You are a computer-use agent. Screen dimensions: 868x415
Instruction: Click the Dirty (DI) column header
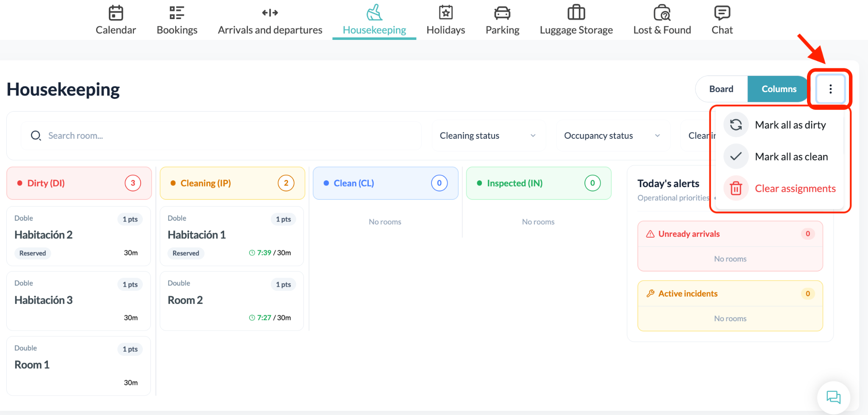pyautogui.click(x=79, y=183)
